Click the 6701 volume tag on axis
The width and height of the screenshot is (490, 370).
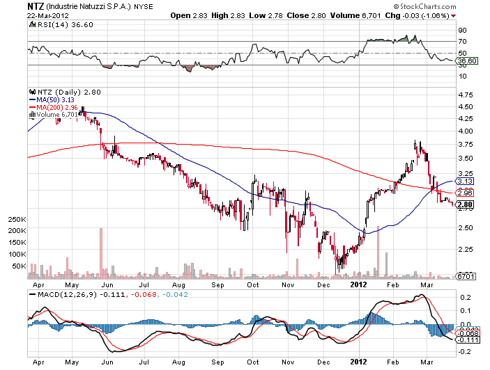tap(466, 276)
